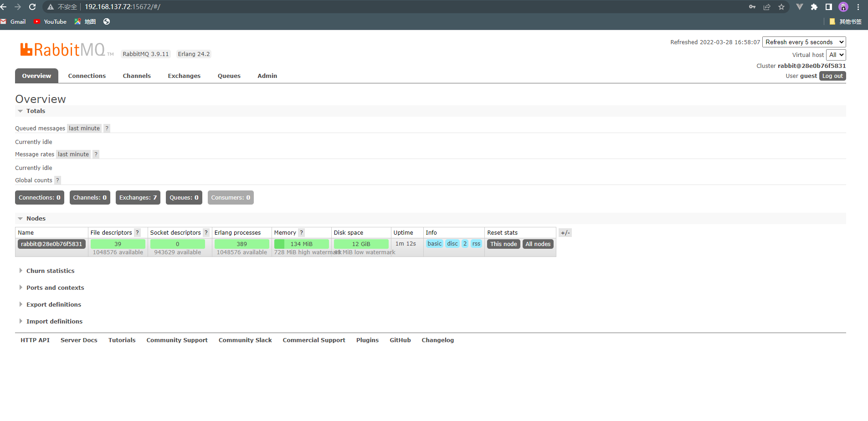The image size is (868, 421).
Task: Click Exchanges: 7 count button
Action: tap(138, 198)
